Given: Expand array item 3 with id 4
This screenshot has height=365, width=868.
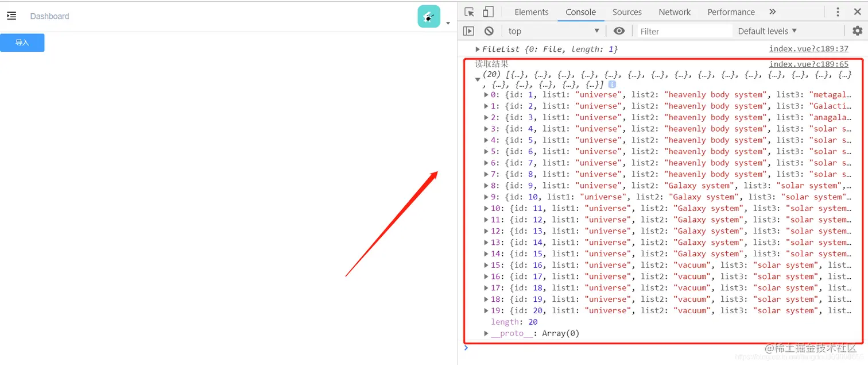Looking at the screenshot, I should (487, 129).
